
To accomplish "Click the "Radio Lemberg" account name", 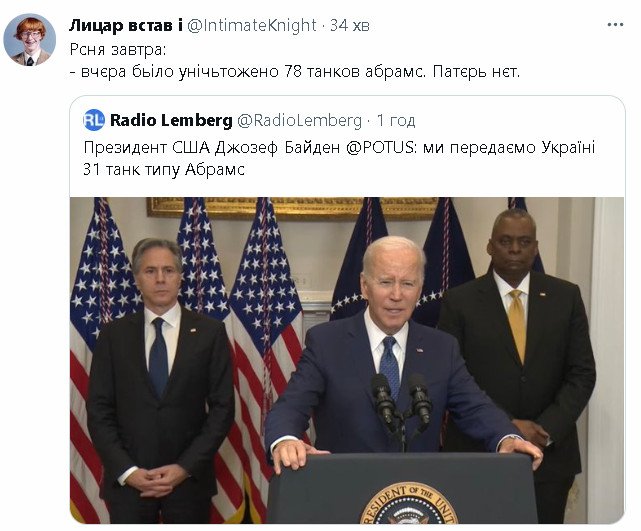I will 170,120.
